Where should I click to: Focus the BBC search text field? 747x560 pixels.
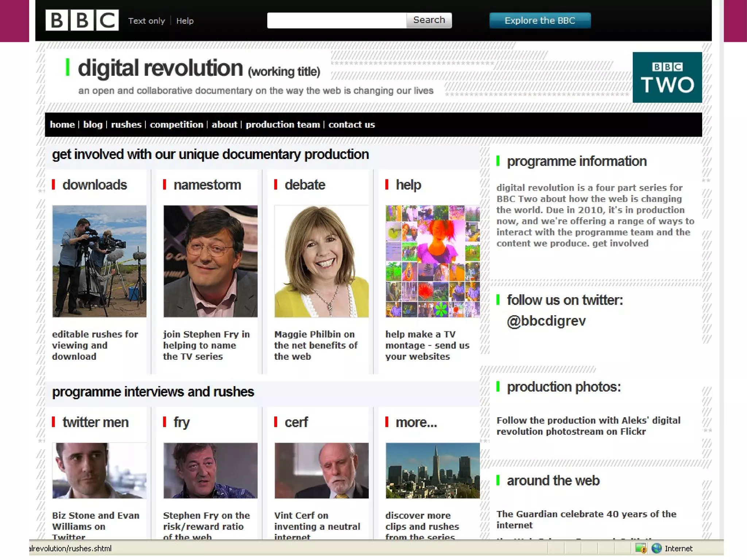click(336, 20)
